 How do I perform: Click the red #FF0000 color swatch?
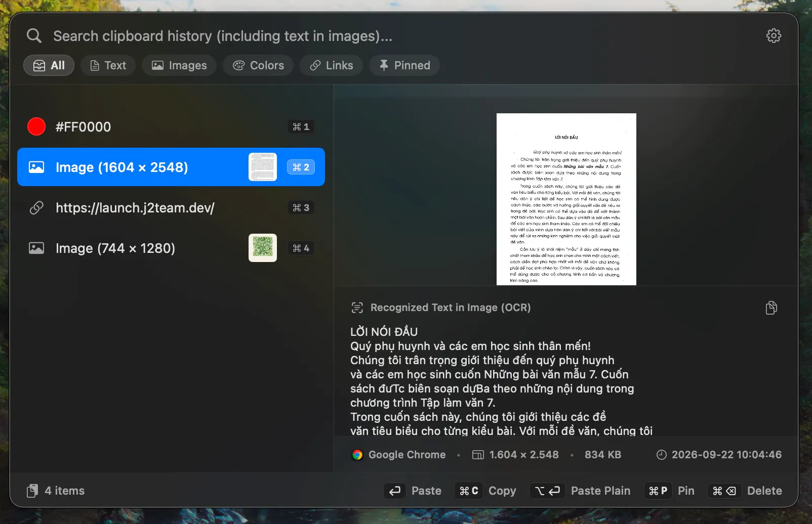pyautogui.click(x=36, y=126)
